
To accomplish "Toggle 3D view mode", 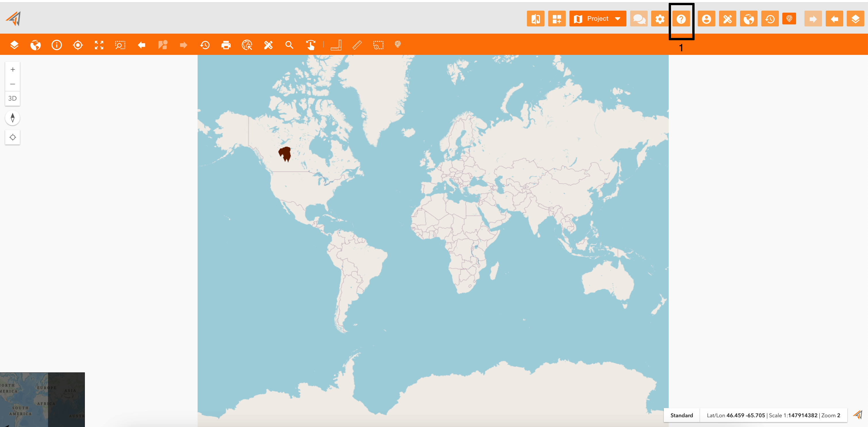I will [12, 98].
